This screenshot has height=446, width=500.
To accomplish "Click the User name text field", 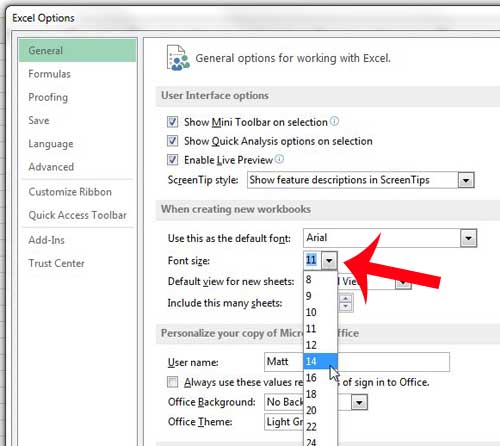I will coord(357,362).
